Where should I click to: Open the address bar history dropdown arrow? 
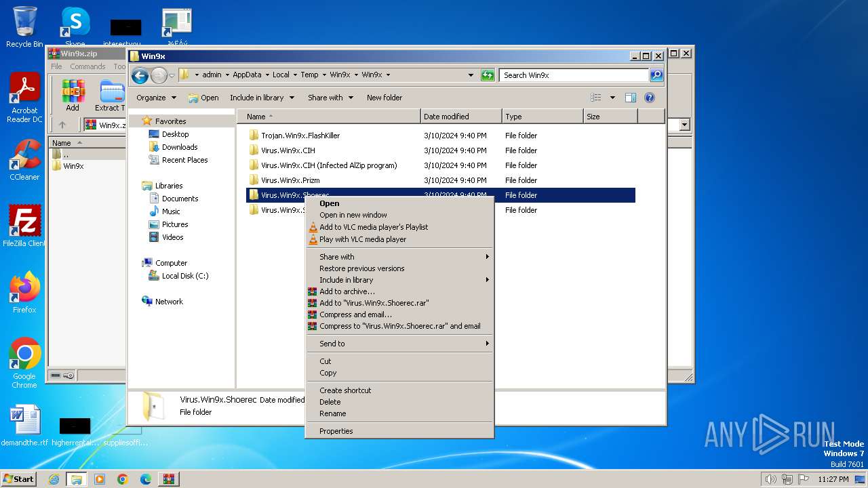(x=471, y=75)
